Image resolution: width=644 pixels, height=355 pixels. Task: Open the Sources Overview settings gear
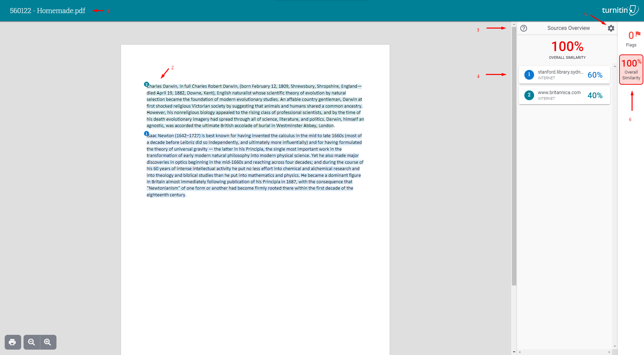tap(611, 28)
